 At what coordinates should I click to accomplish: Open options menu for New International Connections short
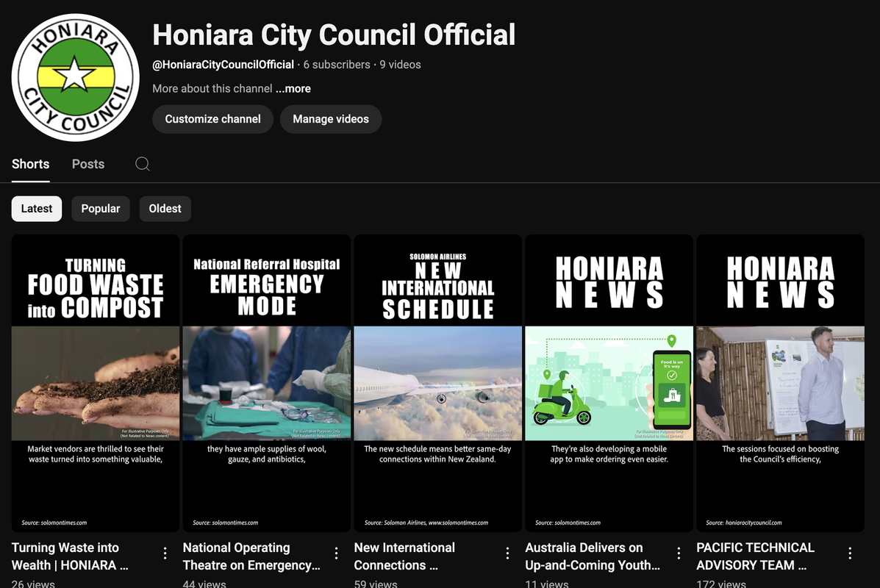507,553
